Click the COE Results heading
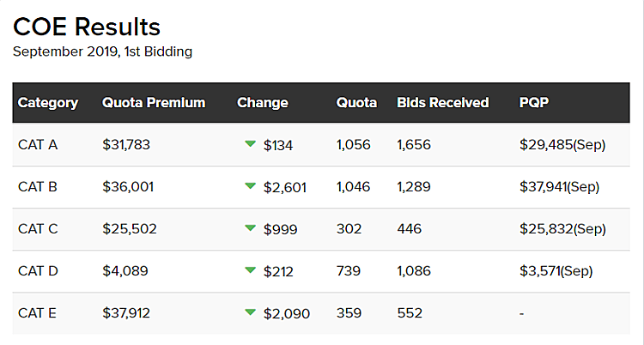 click(x=87, y=27)
